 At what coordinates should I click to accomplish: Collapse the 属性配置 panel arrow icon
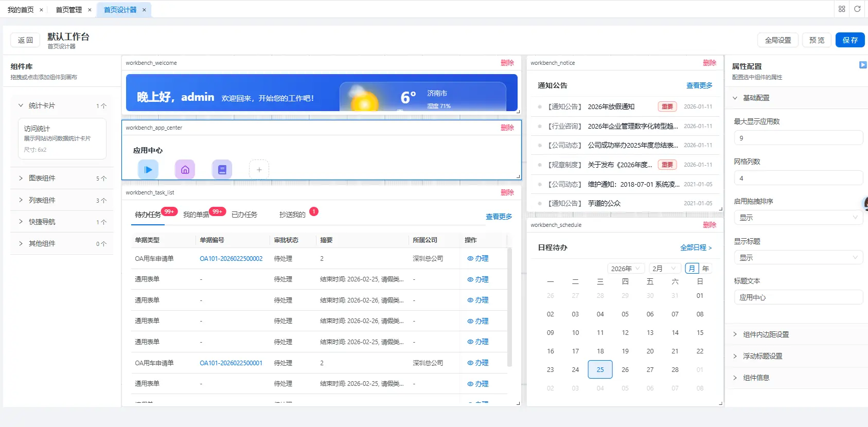[x=863, y=65]
